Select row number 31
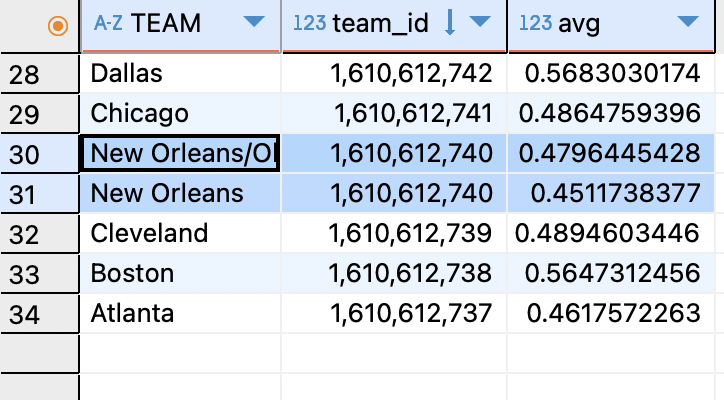724x400 pixels. point(40,194)
